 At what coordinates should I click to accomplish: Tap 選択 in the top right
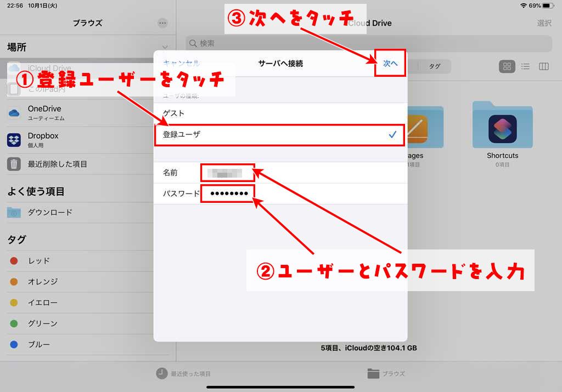544,23
